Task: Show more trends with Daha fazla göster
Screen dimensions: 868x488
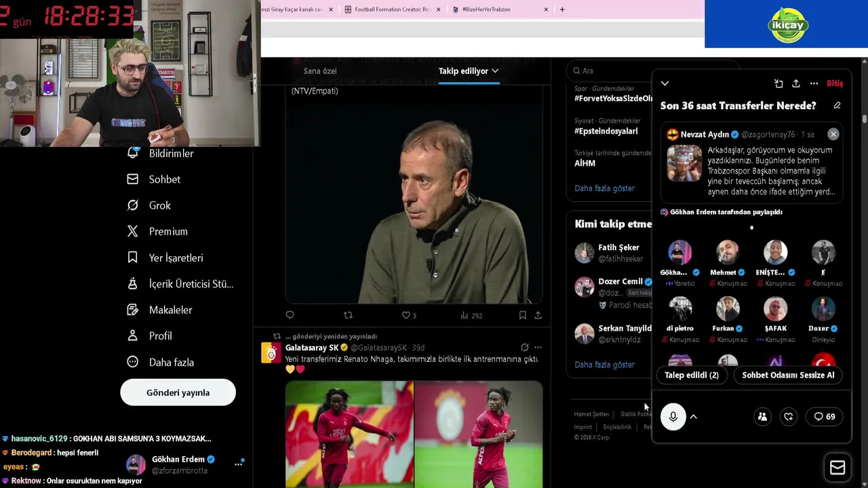Action: 605,188
